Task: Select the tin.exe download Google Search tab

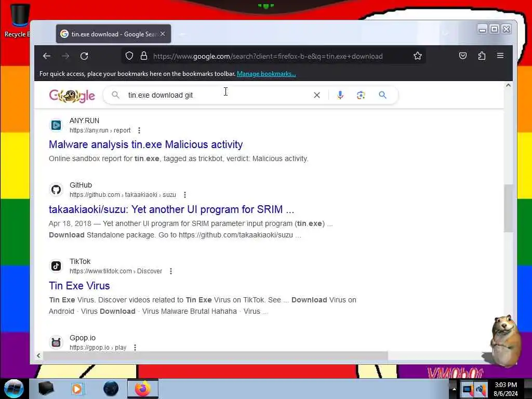Action: click(113, 34)
